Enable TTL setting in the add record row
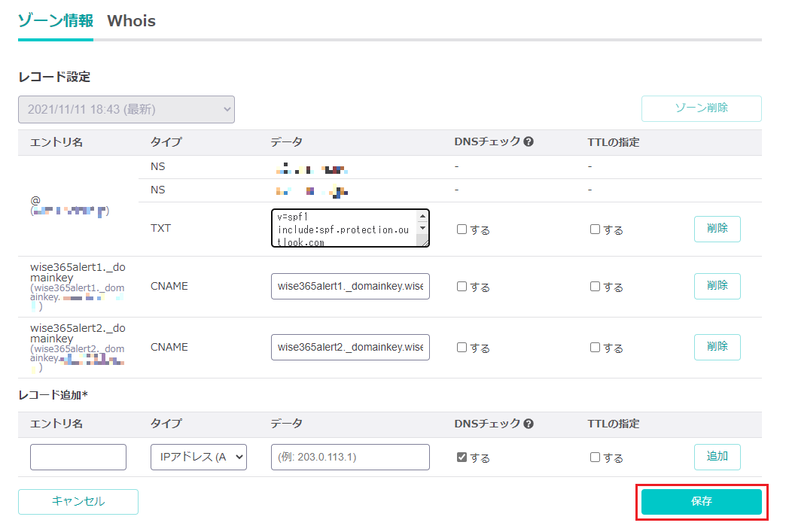Image resolution: width=786 pixels, height=532 pixels. click(596, 458)
